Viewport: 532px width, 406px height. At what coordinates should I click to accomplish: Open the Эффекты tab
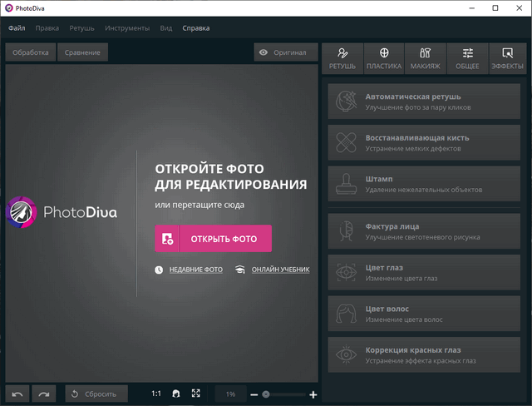pyautogui.click(x=507, y=58)
